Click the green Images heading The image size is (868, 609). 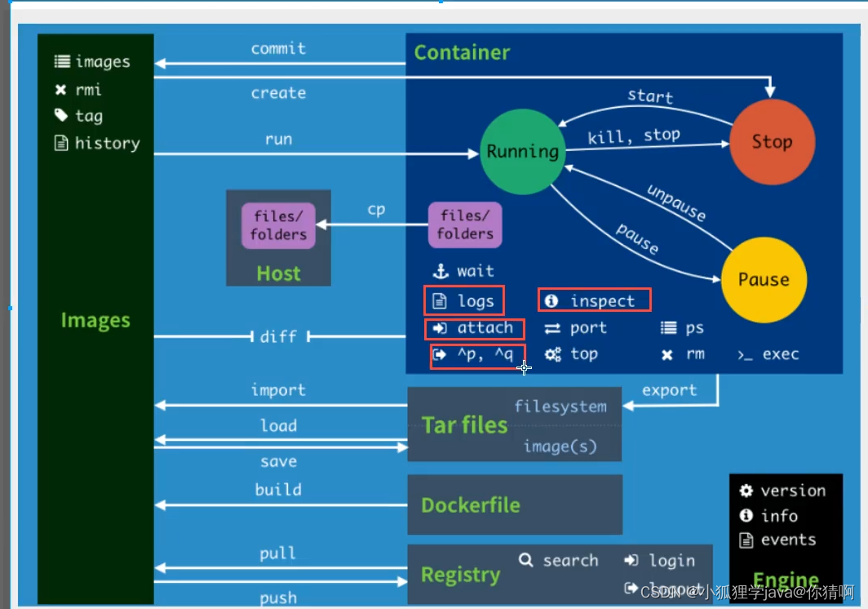tap(95, 321)
